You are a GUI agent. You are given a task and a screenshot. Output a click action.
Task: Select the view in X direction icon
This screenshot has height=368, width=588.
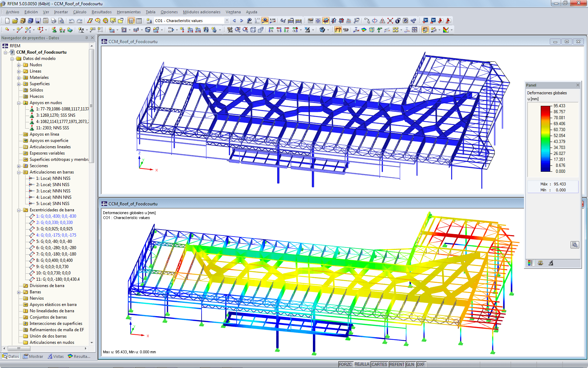click(271, 29)
